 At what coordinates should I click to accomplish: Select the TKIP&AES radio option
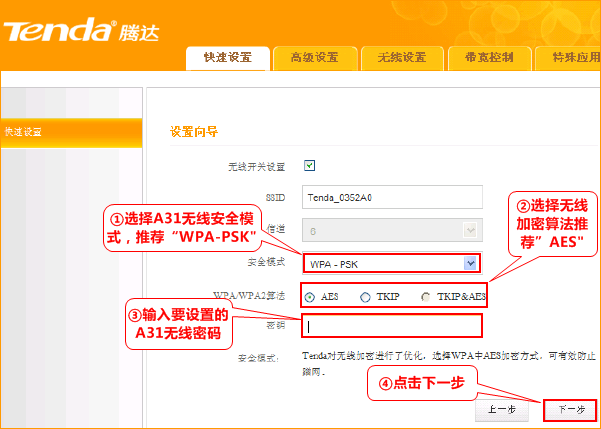pyautogui.click(x=427, y=297)
